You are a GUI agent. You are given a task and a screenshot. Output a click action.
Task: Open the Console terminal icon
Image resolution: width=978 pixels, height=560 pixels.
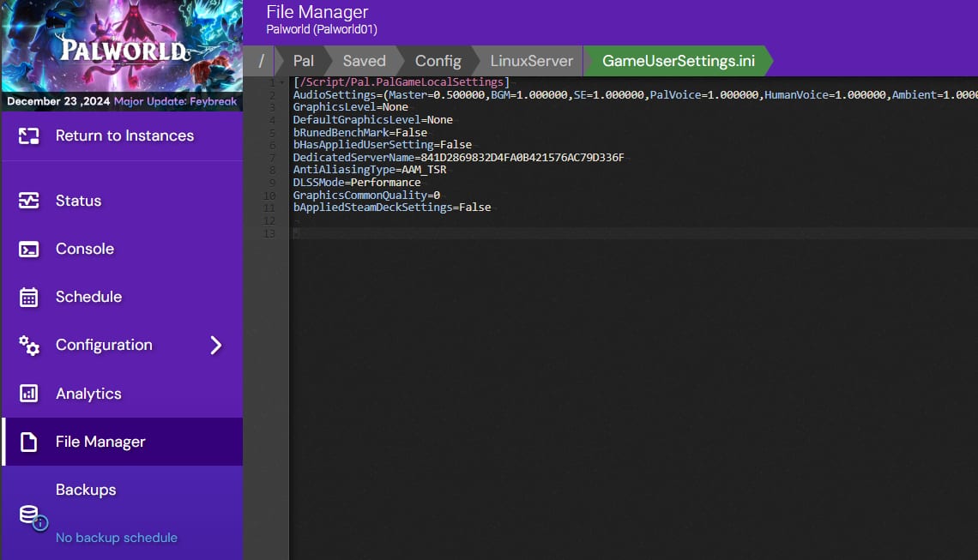click(29, 249)
